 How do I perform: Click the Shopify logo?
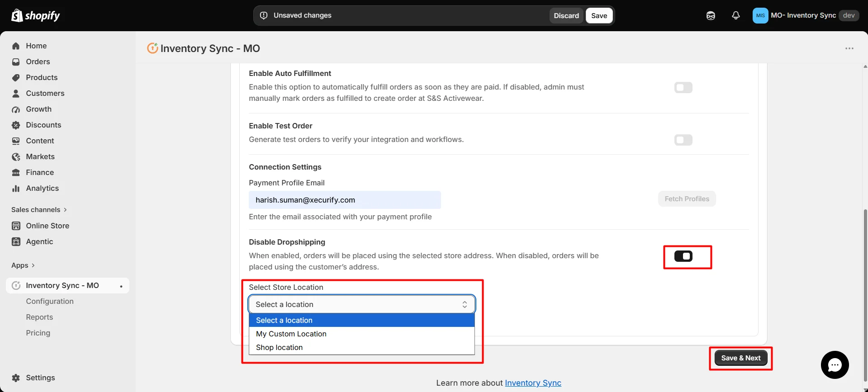click(35, 15)
